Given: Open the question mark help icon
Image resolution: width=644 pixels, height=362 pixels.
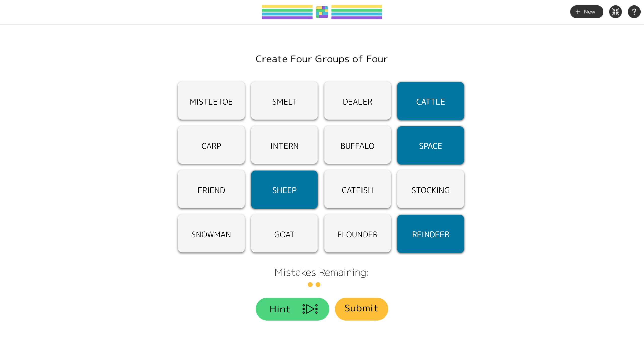Looking at the screenshot, I should click(634, 12).
